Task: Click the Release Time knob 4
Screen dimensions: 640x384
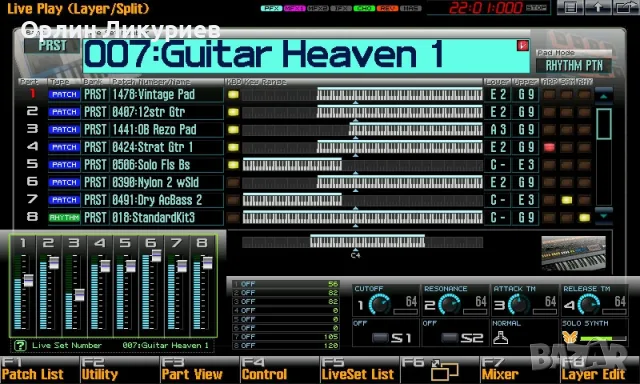Action: click(589, 305)
